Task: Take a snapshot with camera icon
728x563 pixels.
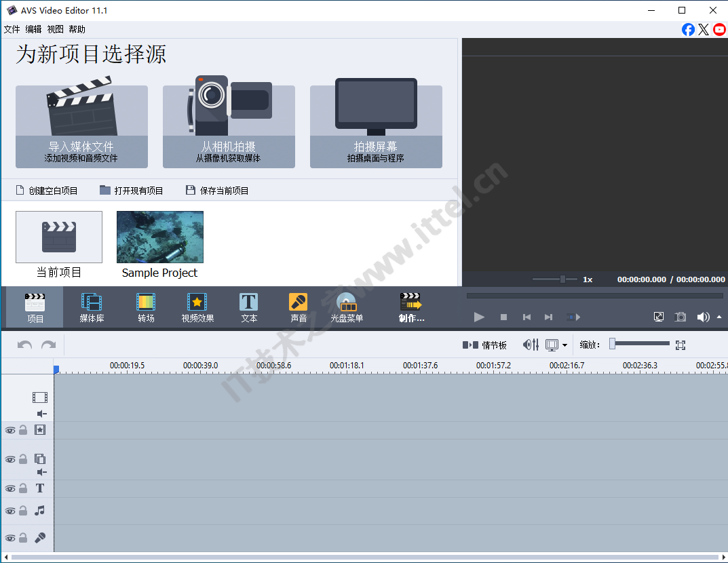Action: [x=681, y=317]
